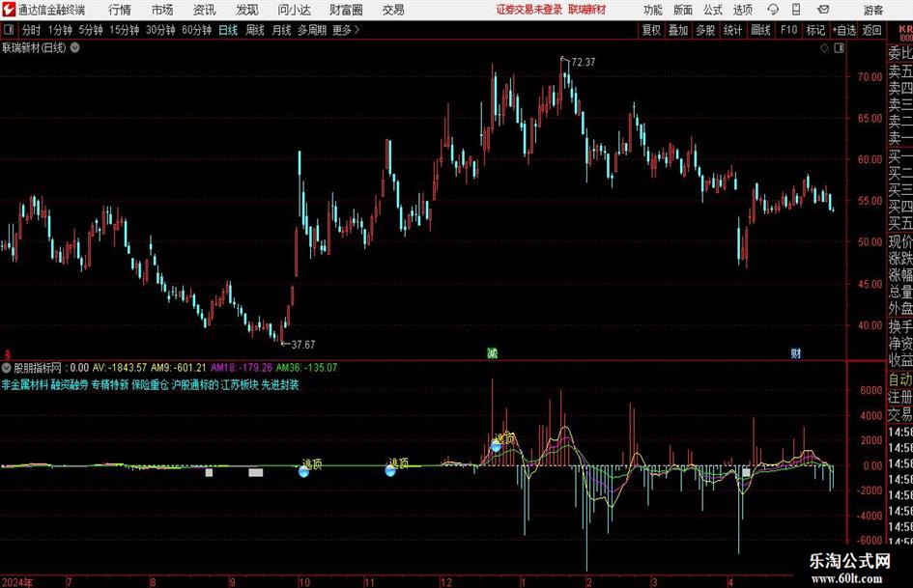Switch to 60分钟 period

(x=197, y=30)
